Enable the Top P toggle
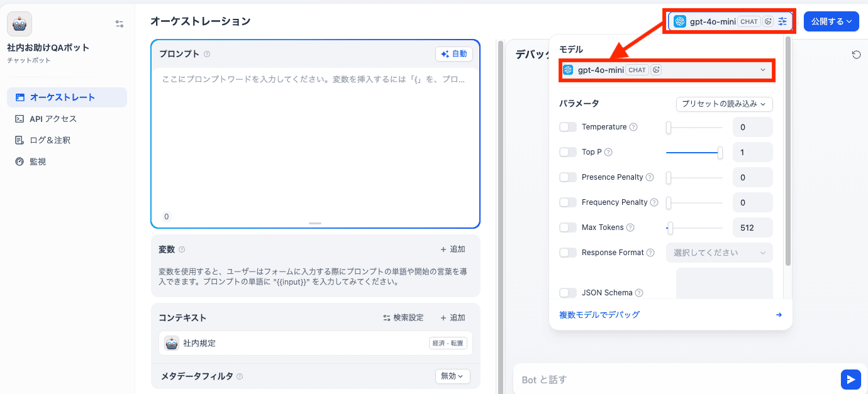Viewport: 868px width, 394px height. tap(568, 152)
